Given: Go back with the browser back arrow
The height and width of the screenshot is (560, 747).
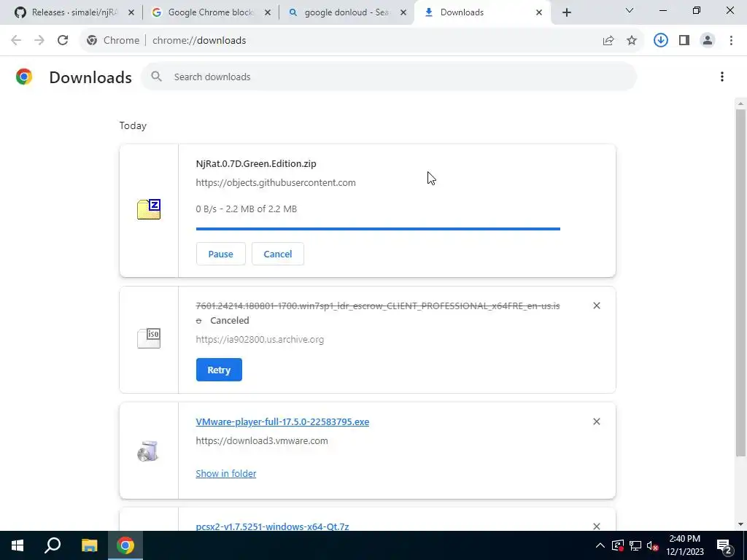Looking at the screenshot, I should point(16,41).
